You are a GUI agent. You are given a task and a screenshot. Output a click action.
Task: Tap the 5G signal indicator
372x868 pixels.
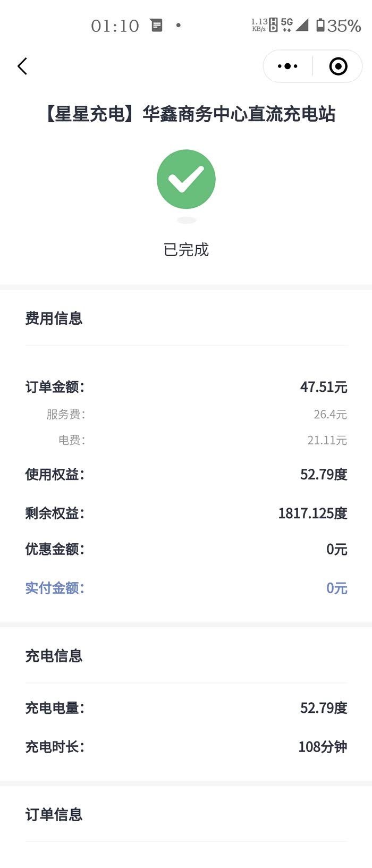287,24
